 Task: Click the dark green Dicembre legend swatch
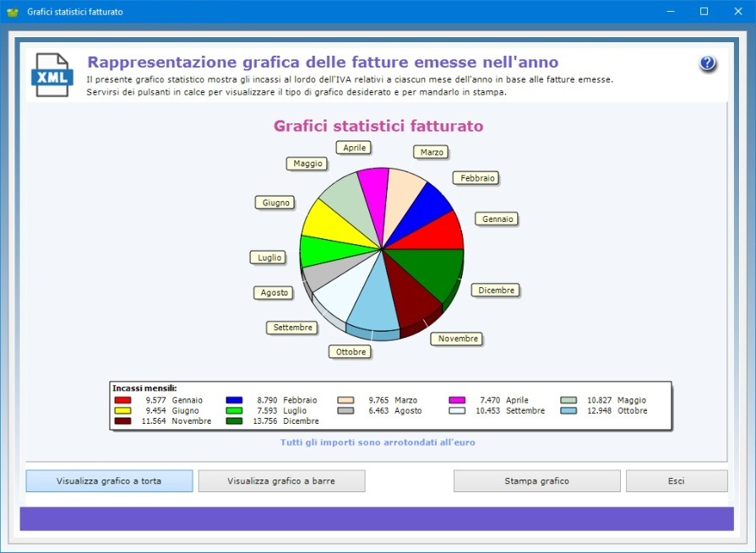point(234,421)
